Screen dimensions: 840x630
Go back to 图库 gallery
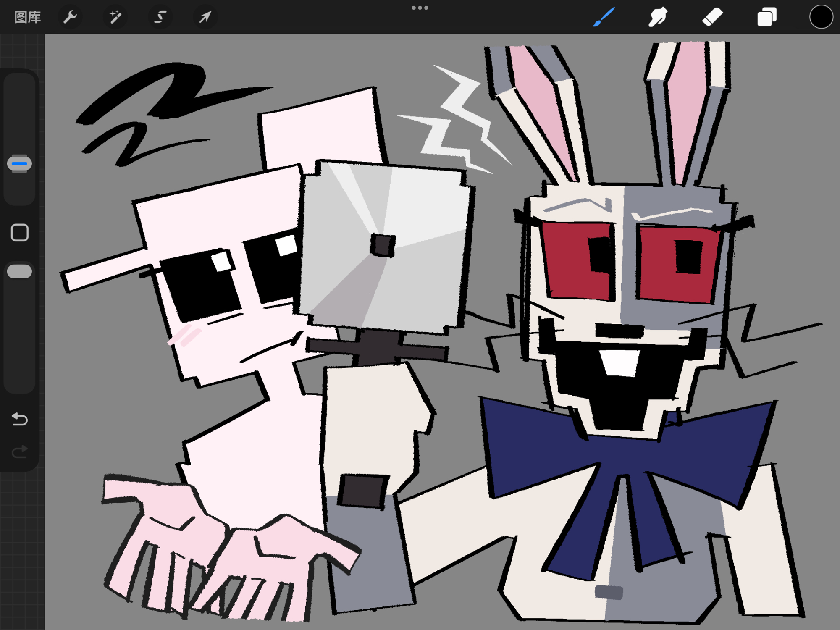click(x=28, y=17)
